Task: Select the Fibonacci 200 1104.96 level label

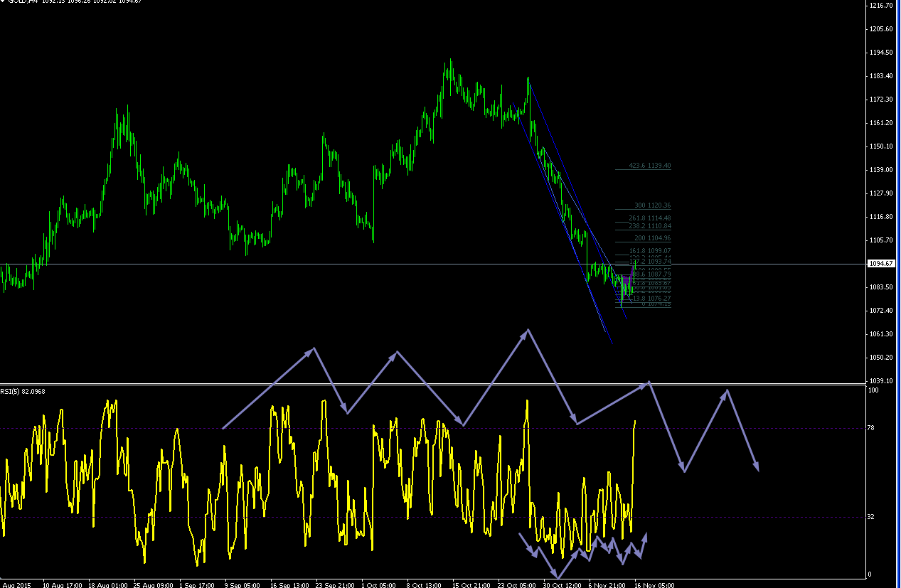Action: click(x=653, y=238)
